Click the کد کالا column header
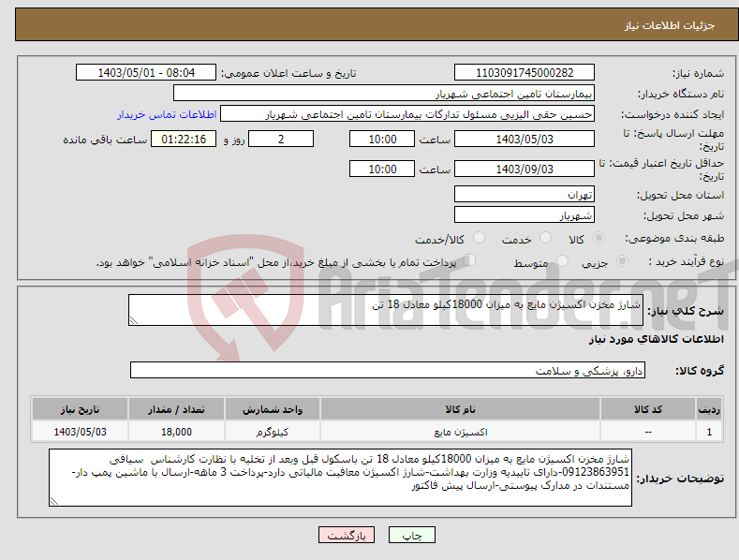The width and height of the screenshot is (739, 560). coord(648,409)
